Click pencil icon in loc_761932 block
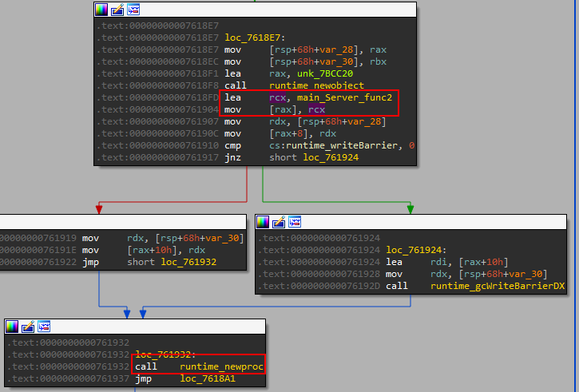Screen dimensions: 579x392 click(x=28, y=327)
